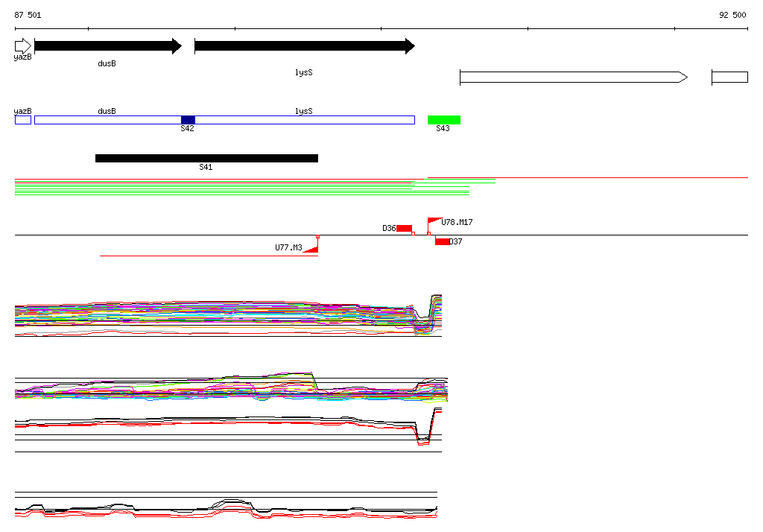The image size is (763, 532).
Task: Click 'lysS' label above blue segment
Action: point(304,112)
